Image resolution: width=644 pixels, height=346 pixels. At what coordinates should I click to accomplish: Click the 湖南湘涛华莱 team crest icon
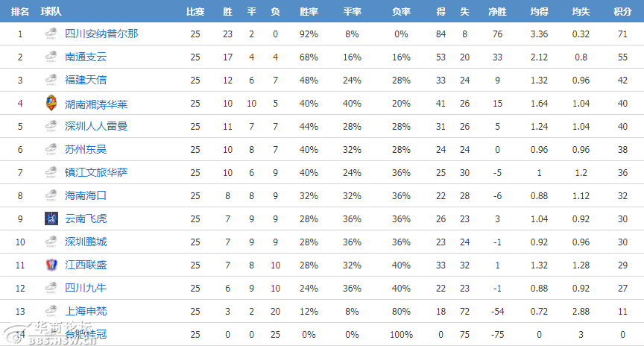pyautogui.click(x=51, y=103)
